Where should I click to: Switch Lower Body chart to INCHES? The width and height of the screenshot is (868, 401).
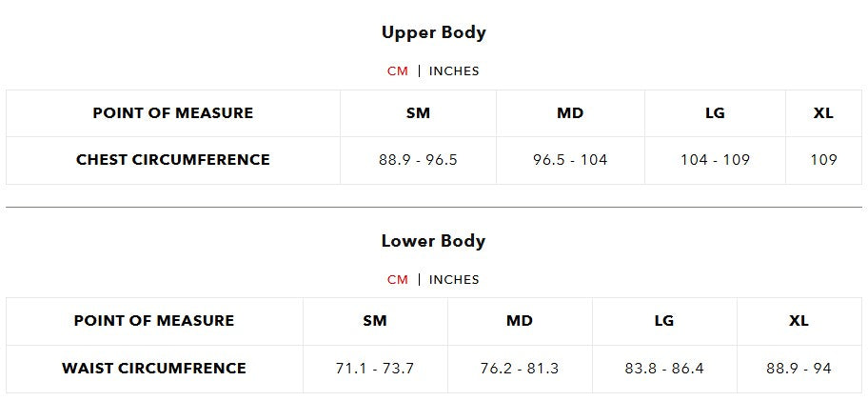pyautogui.click(x=454, y=280)
